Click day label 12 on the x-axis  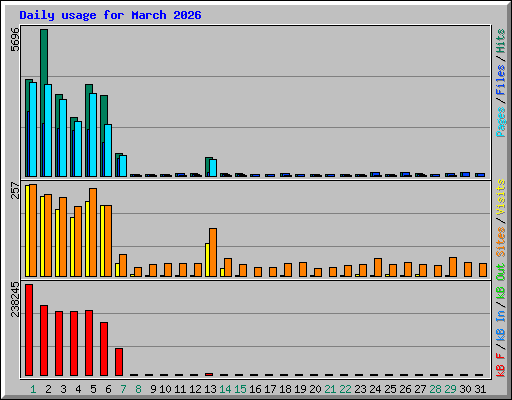(x=195, y=389)
